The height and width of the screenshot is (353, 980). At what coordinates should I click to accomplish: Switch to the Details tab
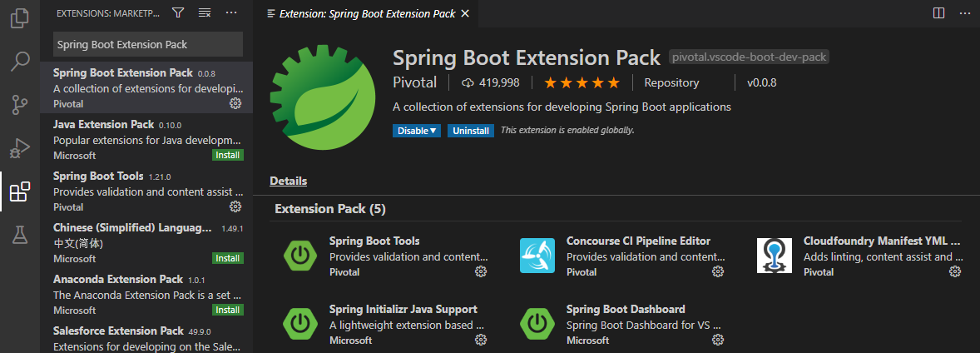(288, 181)
